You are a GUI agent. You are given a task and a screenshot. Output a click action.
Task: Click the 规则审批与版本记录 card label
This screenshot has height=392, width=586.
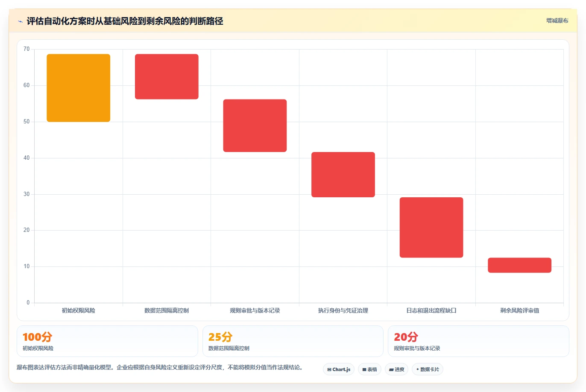(x=417, y=348)
